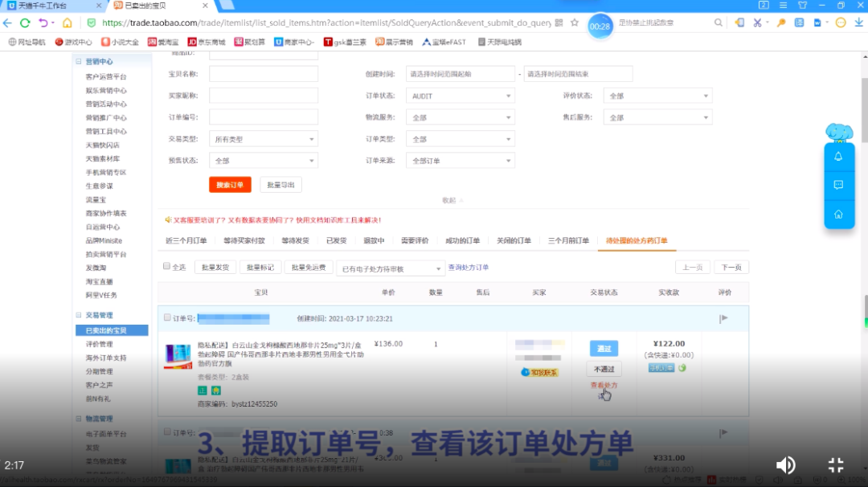Tick the checkbox beside the first order number

point(167,317)
